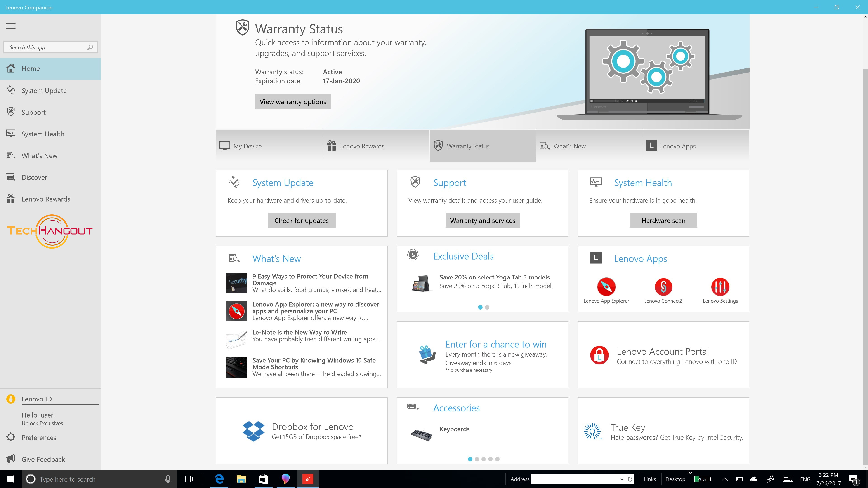Select the third Accessories carousel dot

click(484, 459)
